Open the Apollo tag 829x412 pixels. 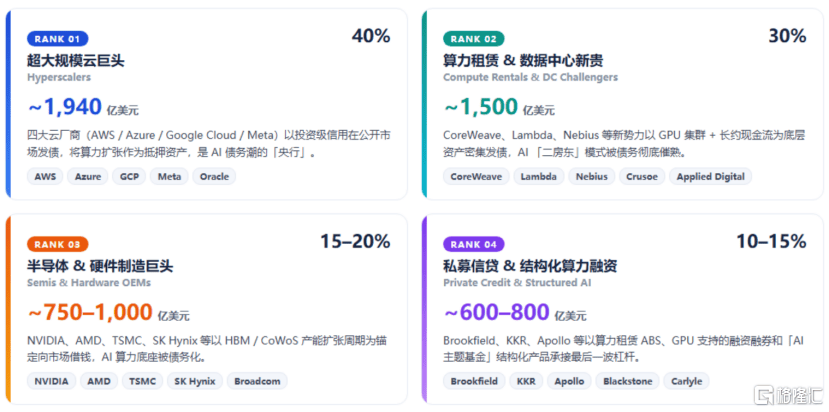(569, 381)
